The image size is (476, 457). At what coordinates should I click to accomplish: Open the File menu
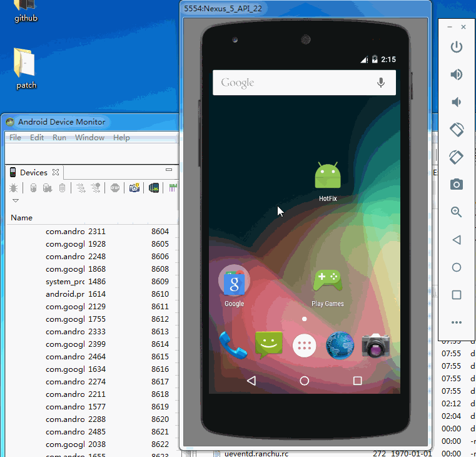point(15,138)
